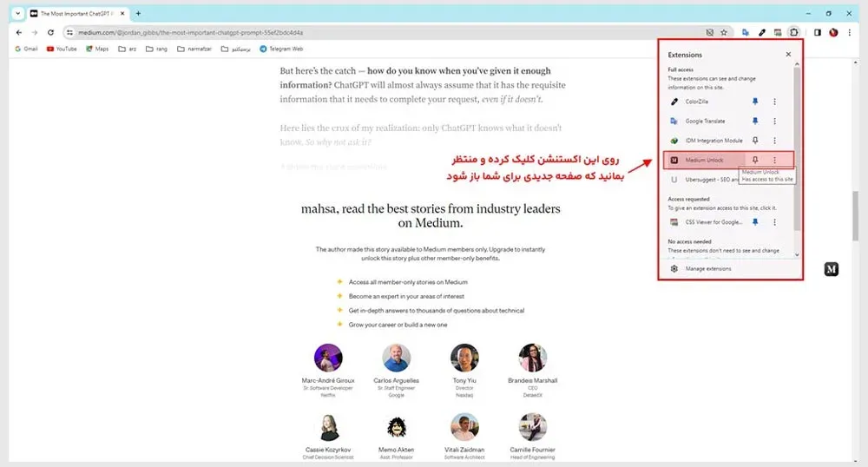
Task: Close the Extensions popup panel
Action: [x=788, y=54]
